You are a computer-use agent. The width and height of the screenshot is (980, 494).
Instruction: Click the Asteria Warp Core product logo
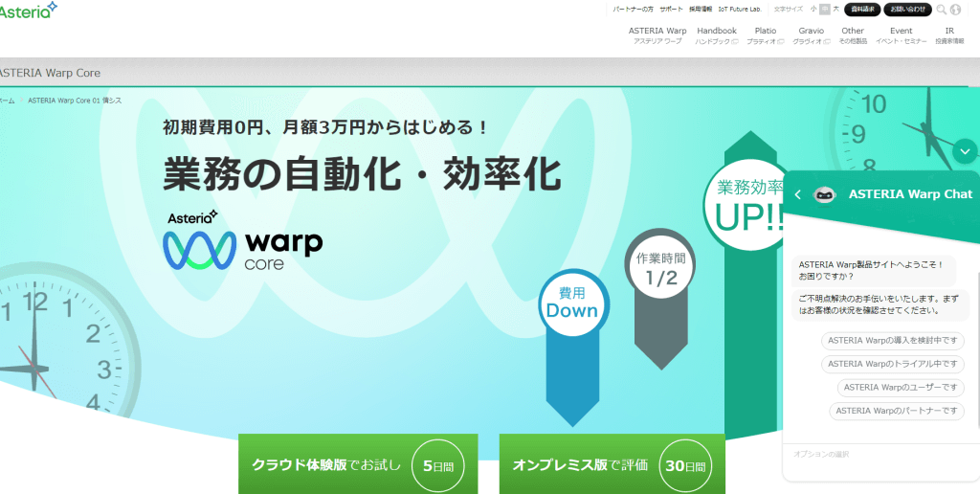(242, 240)
